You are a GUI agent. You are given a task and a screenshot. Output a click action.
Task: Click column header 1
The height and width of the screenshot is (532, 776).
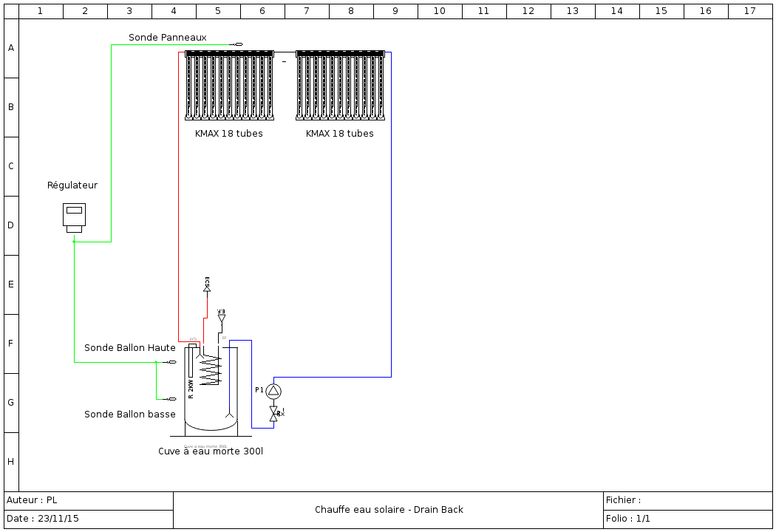[x=41, y=11]
